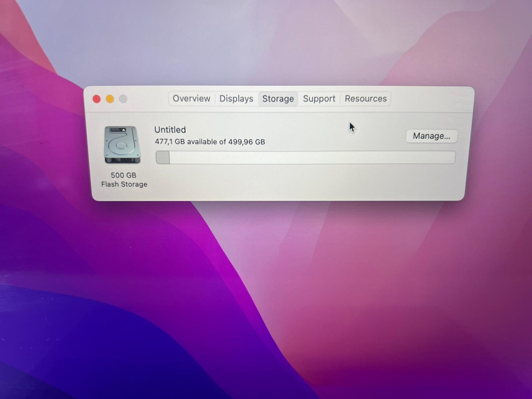Viewport: 532px width, 399px height.
Task: Click the hard drive disk icon
Action: point(122,145)
